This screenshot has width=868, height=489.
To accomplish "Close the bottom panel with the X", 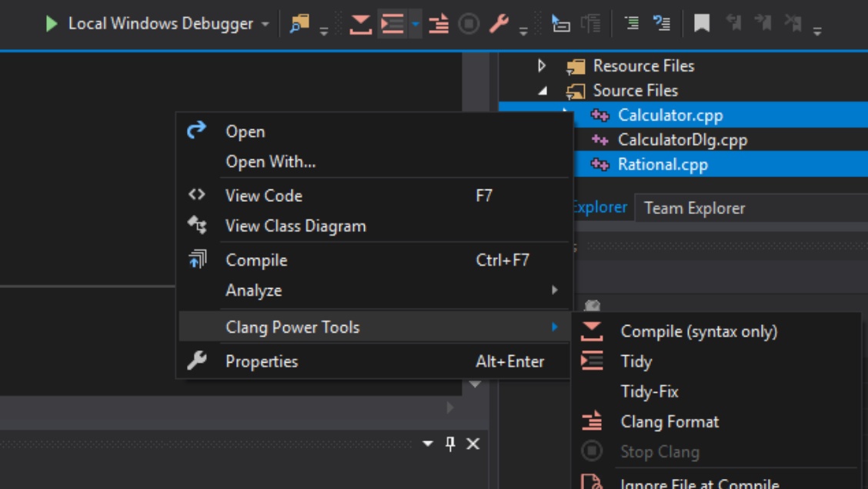I will [x=473, y=444].
